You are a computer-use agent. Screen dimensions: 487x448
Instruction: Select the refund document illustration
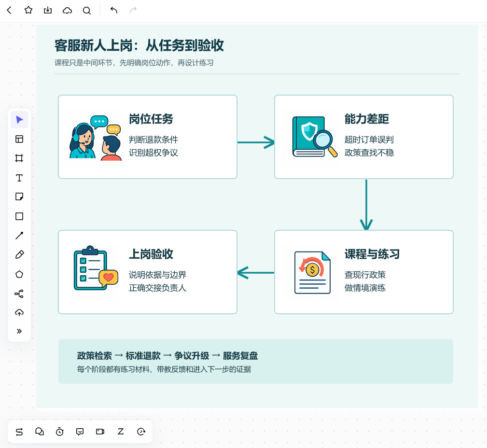tap(312, 272)
